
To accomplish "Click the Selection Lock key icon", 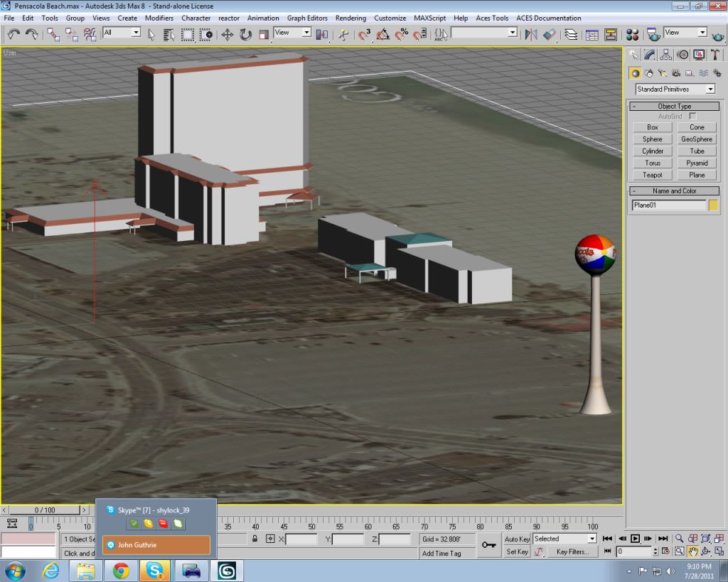I will click(254, 539).
